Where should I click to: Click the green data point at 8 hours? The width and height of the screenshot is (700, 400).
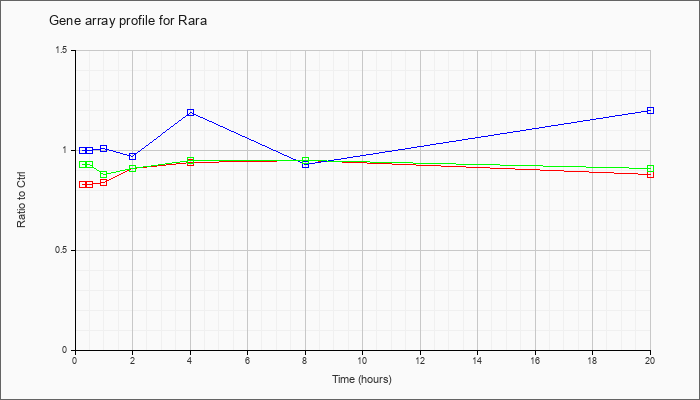pos(305,160)
